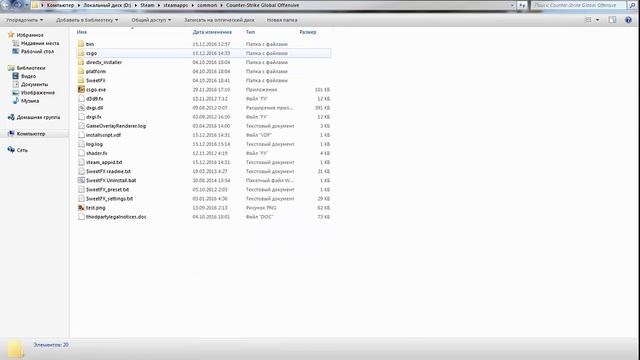Select Документы library in sidebar
Image resolution: width=640 pixels, height=360 pixels.
coord(34,84)
